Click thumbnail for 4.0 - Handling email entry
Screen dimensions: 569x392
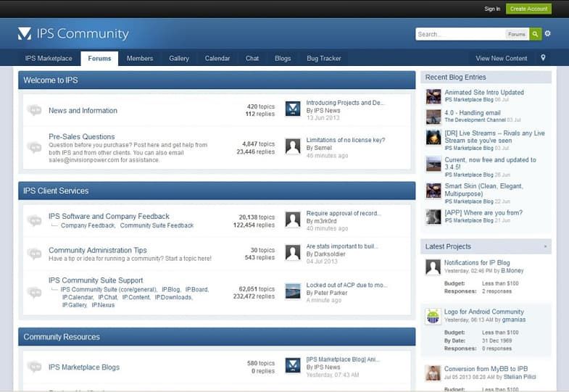coord(433,117)
